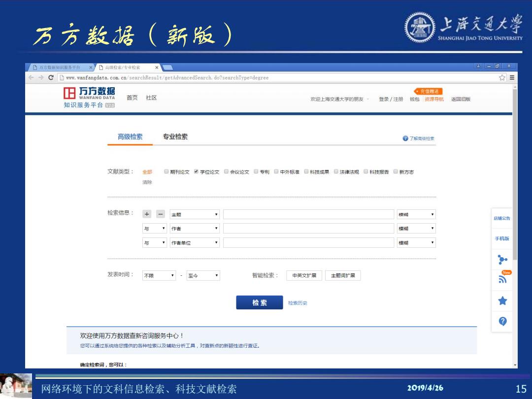532x399 pixels.
Task: Open 店铺公告 in right sidebar
Action: 502,218
